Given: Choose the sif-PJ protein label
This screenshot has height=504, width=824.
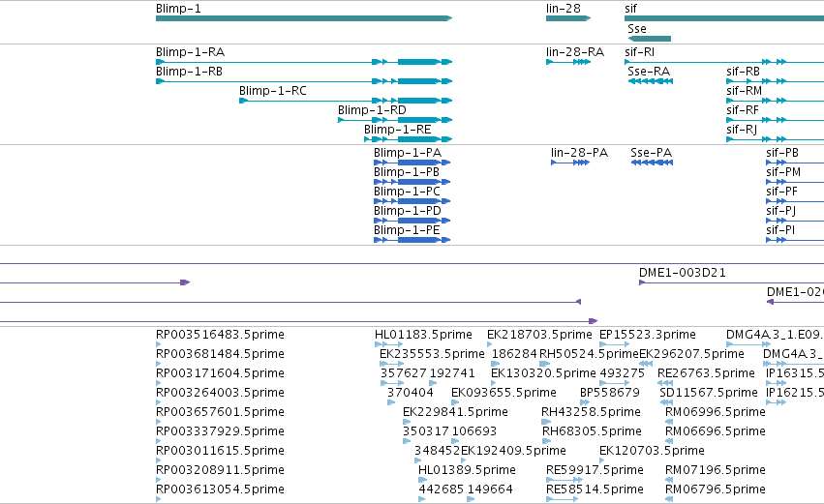Looking at the screenshot, I should click(x=780, y=211).
